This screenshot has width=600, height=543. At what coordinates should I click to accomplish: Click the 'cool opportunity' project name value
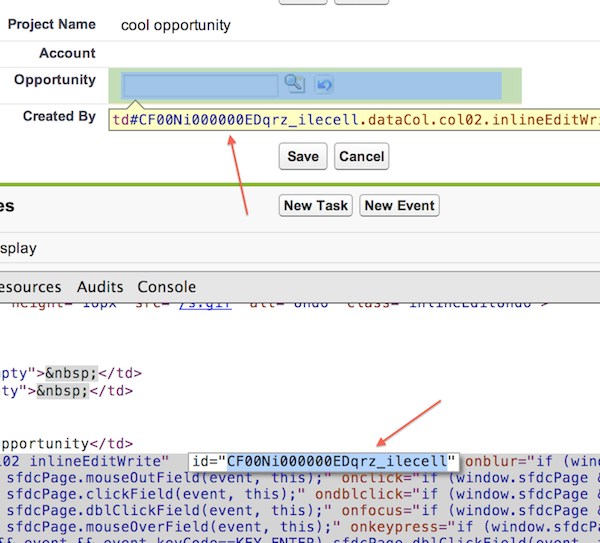(x=175, y=25)
